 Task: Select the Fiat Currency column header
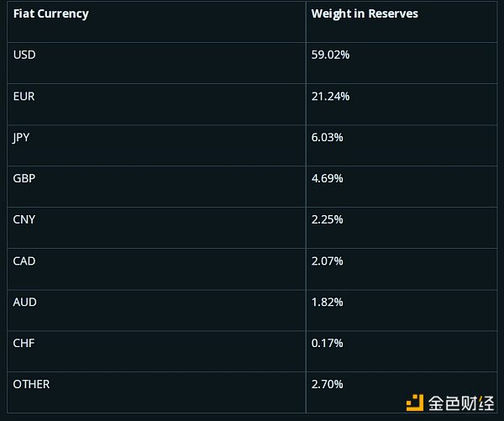click(50, 13)
